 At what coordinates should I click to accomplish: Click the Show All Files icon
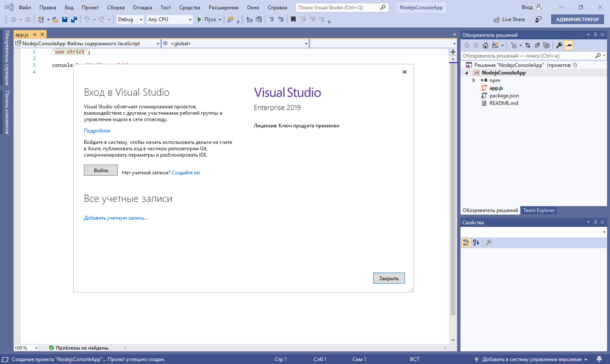tap(546, 45)
